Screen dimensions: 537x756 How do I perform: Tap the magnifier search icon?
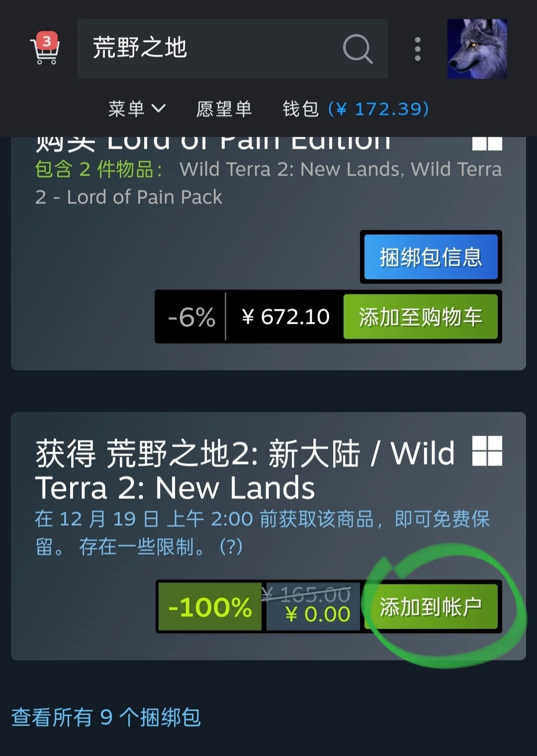point(358,49)
